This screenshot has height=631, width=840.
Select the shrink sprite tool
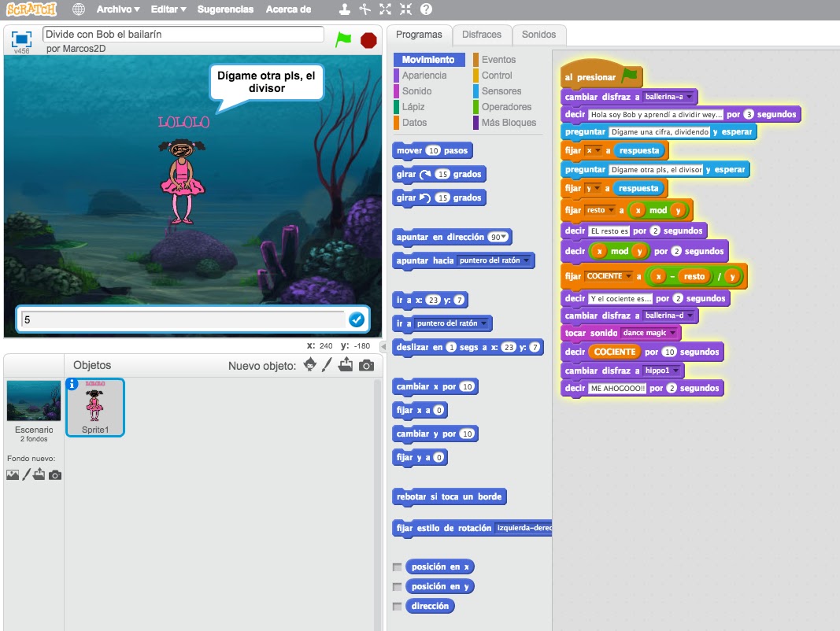405,10
